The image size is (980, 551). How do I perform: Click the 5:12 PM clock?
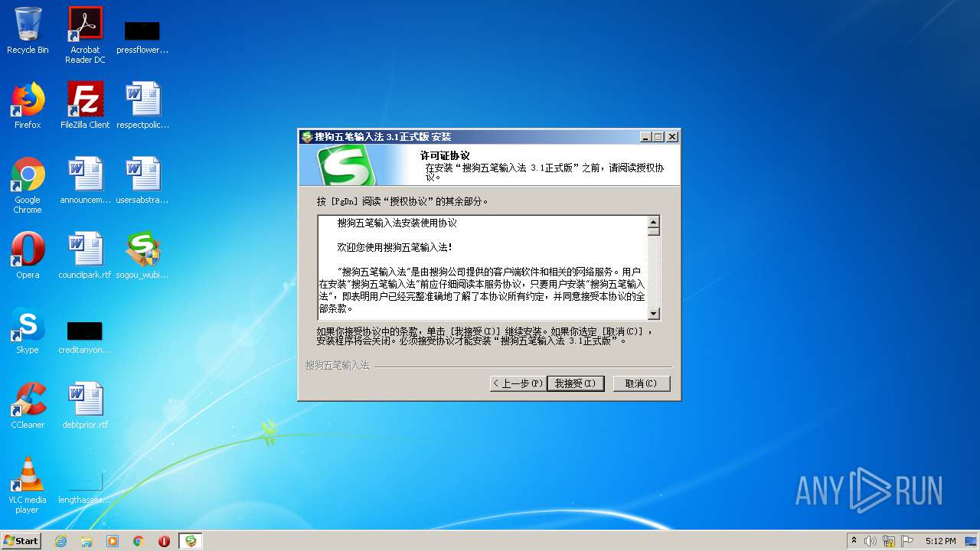click(x=940, y=541)
